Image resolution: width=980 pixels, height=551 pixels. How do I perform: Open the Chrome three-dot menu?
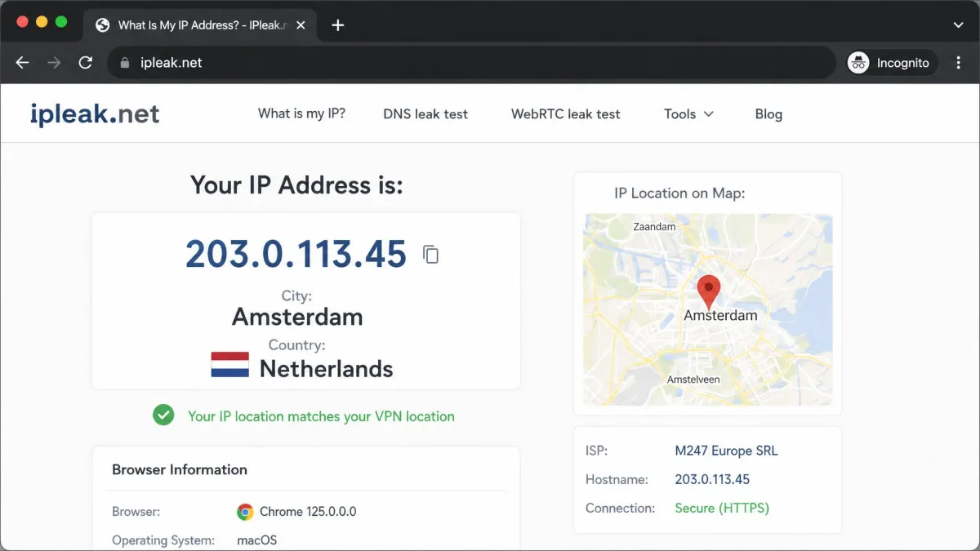(957, 63)
